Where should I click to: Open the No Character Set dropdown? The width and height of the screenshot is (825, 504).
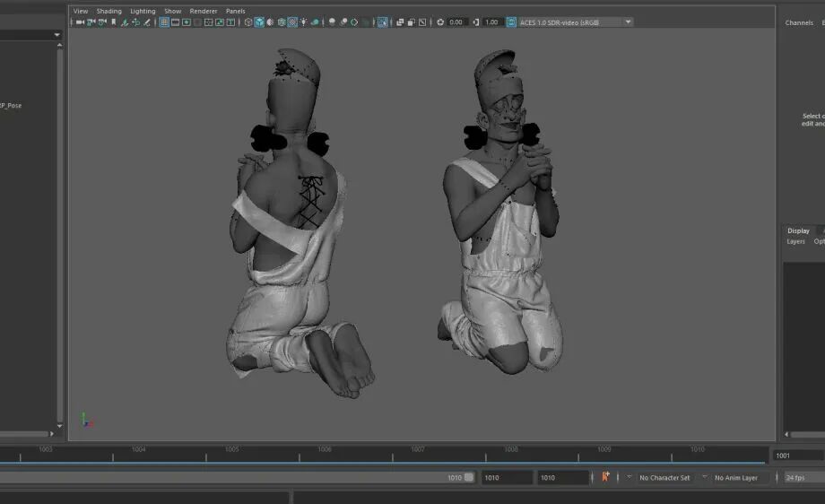pyautogui.click(x=664, y=478)
